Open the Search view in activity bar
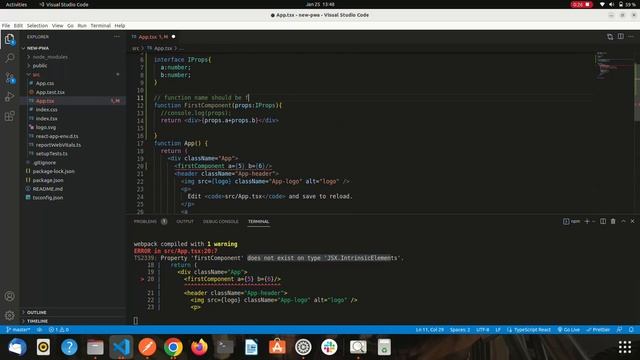Viewport: 640px width, 360px height. (x=9, y=58)
